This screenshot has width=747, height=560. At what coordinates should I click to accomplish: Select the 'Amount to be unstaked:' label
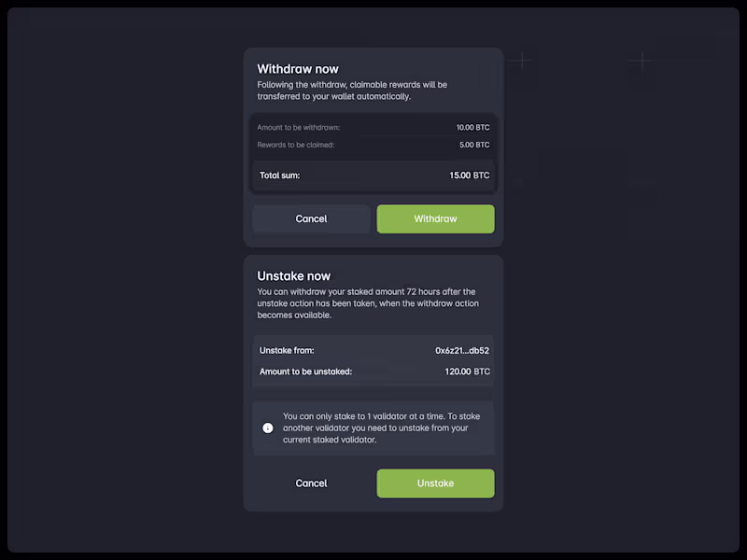[305, 371]
